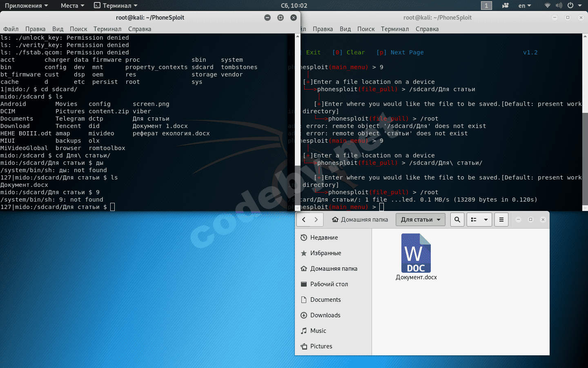Viewport: 588px width, 368px height.
Task: Open Поиск menu in the background terminal
Action: coord(366,29)
